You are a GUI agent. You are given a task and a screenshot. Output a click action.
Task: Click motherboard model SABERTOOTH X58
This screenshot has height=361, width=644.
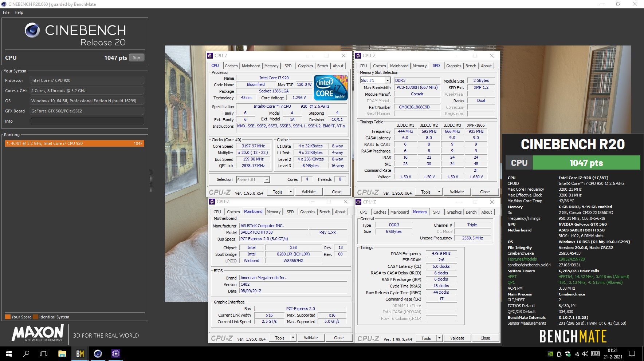pos(273,232)
